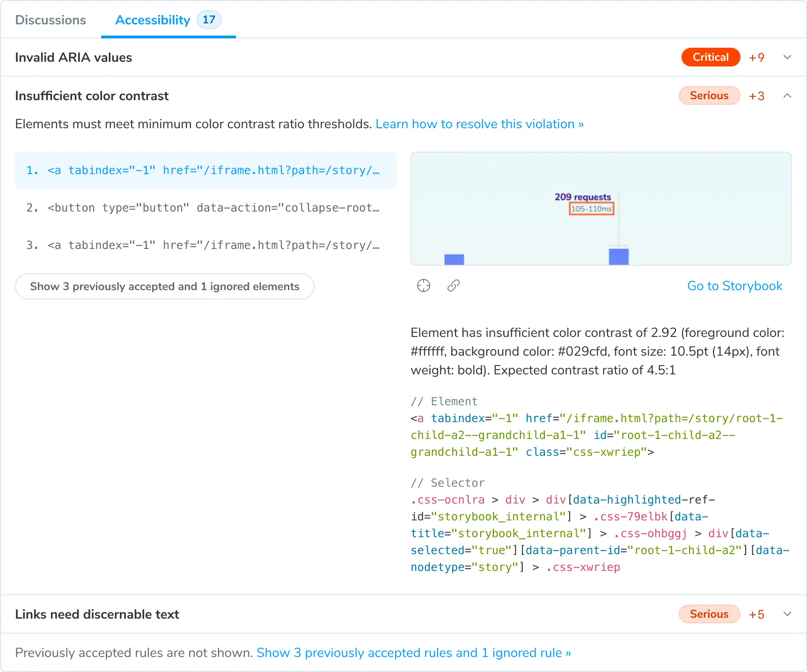Click the Serious badge on Links need discernable text
Screen dimensions: 807x672
click(x=709, y=614)
